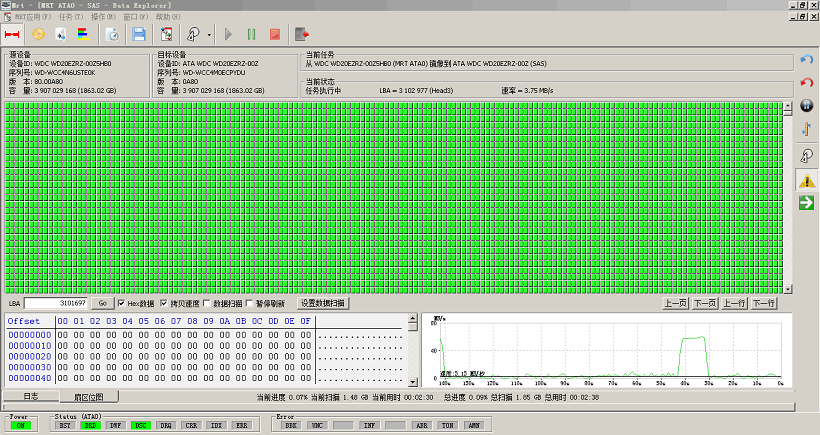820x435 pixels.
Task: Click the BSY status indicator
Action: click(65, 426)
